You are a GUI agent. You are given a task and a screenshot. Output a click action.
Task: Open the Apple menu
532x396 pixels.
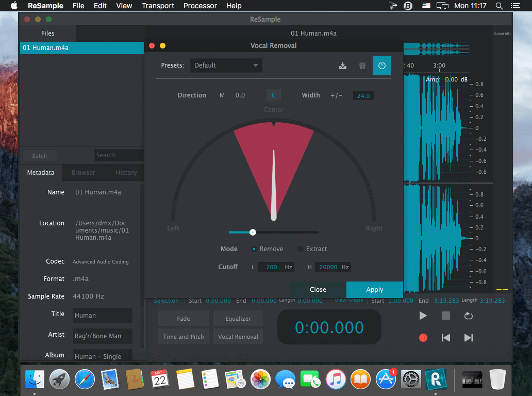tap(14, 6)
